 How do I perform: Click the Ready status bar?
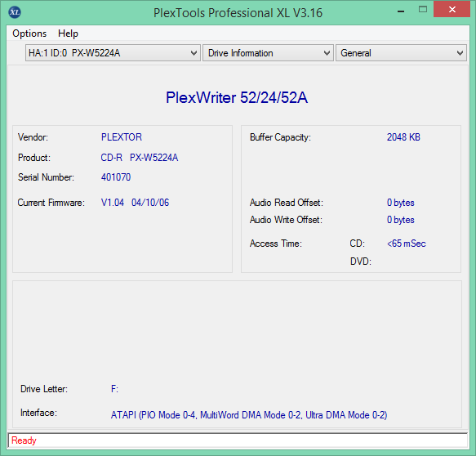(238, 440)
